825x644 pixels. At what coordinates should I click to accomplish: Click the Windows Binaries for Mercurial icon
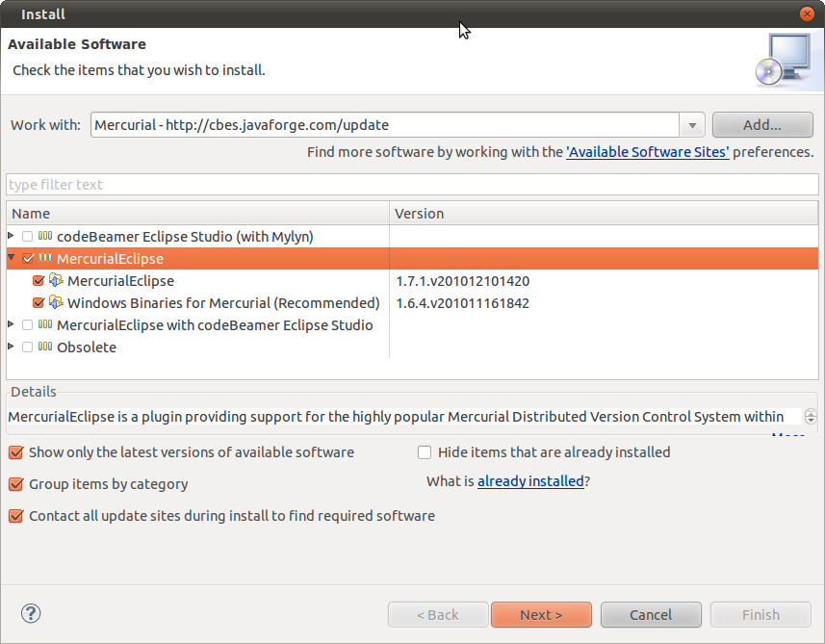pos(56,302)
